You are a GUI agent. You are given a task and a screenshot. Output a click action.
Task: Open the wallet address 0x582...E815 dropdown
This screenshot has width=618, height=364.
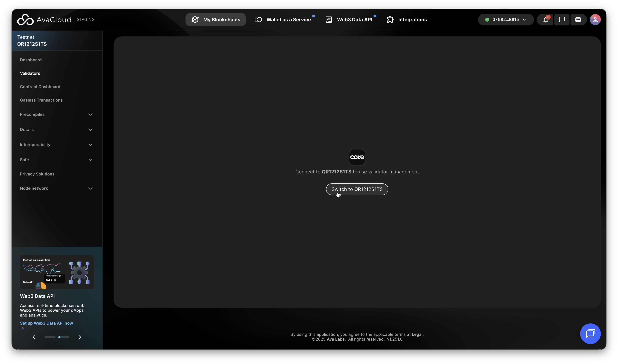click(x=505, y=20)
